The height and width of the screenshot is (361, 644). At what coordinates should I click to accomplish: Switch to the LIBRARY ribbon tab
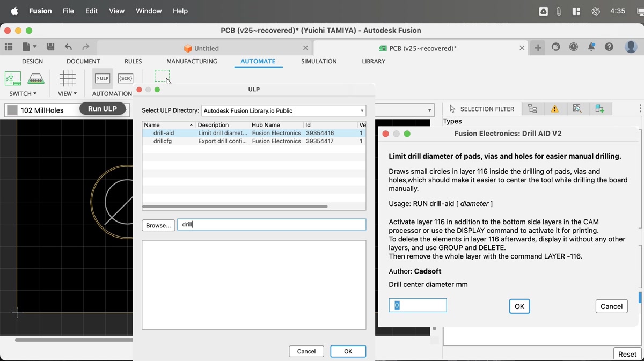point(374,61)
